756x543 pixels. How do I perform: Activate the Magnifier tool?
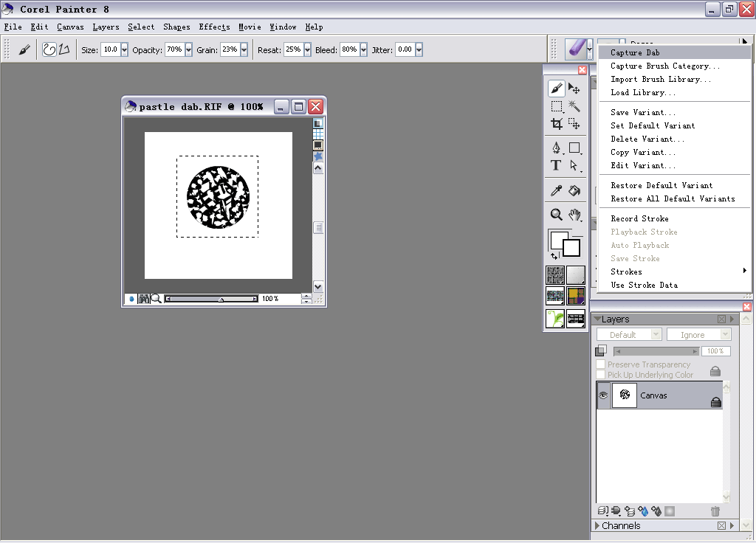pyautogui.click(x=557, y=215)
